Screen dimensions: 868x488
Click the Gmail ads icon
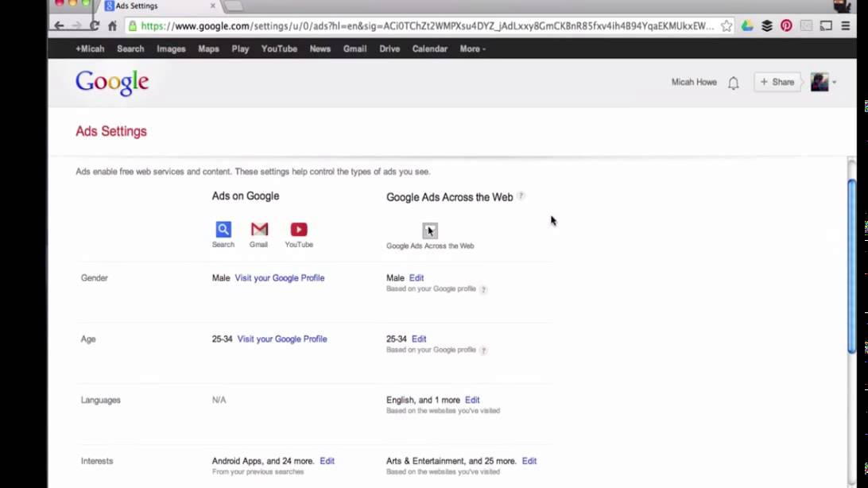(x=259, y=229)
